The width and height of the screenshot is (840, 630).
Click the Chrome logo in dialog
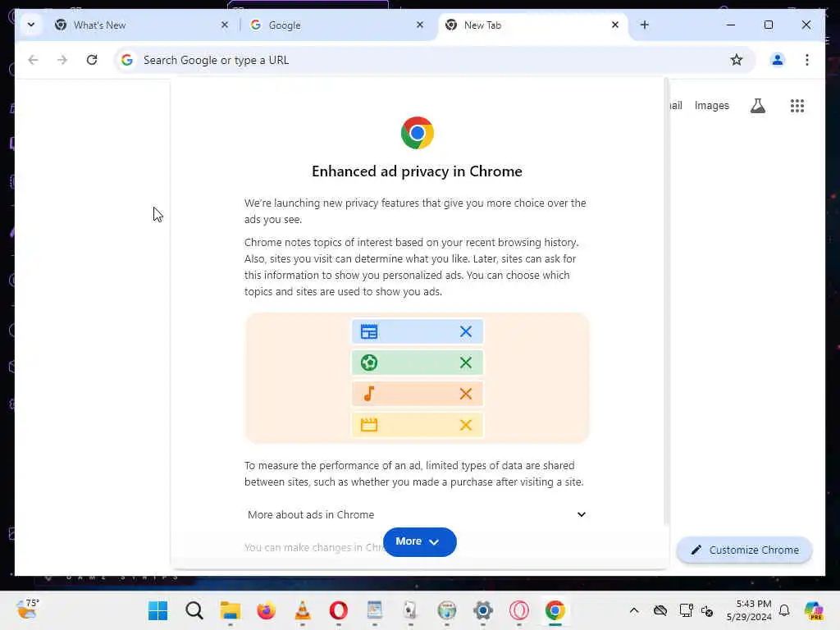click(x=417, y=133)
